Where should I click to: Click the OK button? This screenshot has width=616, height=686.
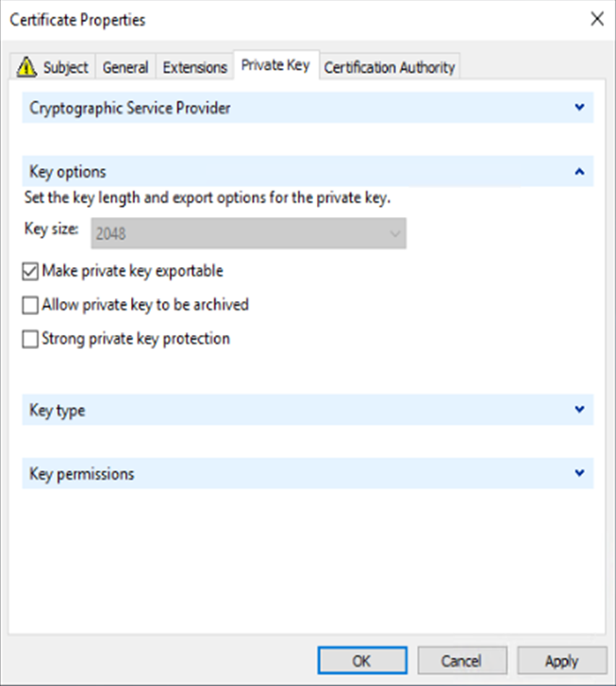pyautogui.click(x=362, y=661)
